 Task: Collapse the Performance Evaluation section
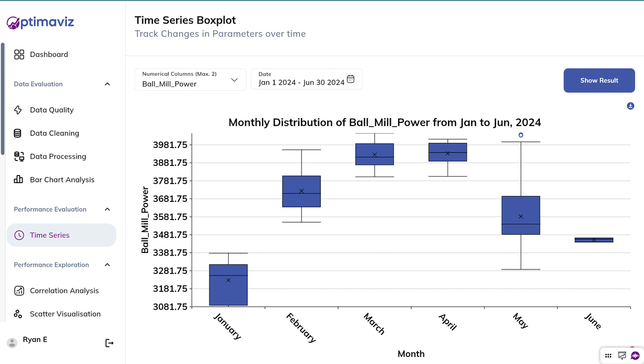pyautogui.click(x=107, y=209)
